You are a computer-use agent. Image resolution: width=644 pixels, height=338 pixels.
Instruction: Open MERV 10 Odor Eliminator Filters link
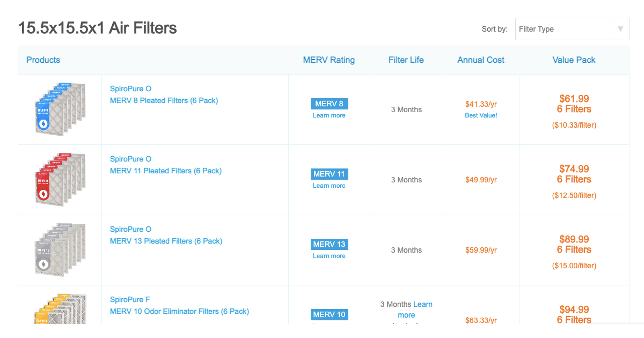coord(179,311)
